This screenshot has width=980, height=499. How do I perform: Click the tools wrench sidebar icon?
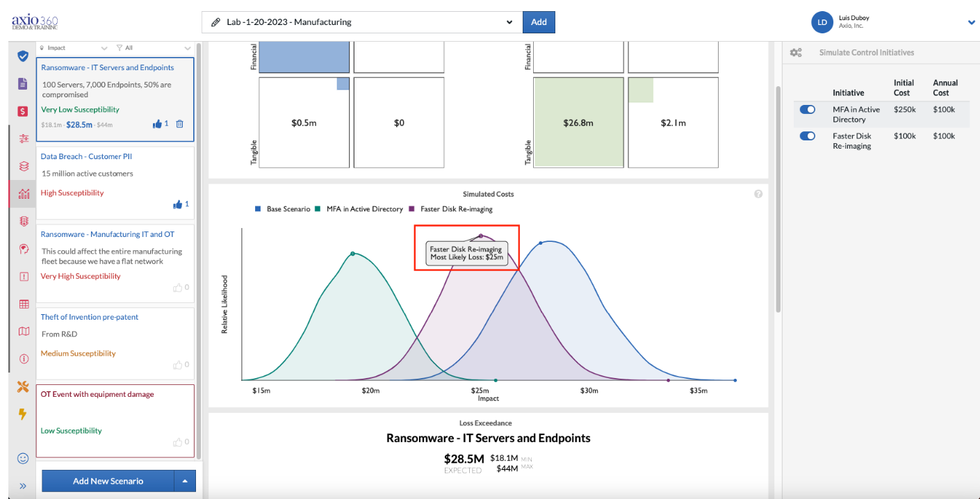pyautogui.click(x=23, y=387)
